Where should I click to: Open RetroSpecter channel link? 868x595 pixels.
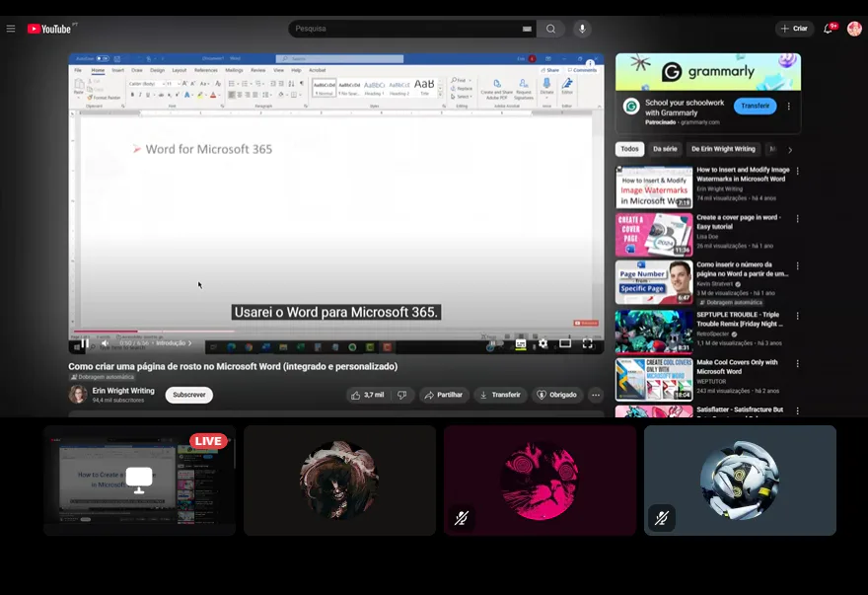pyautogui.click(x=713, y=335)
